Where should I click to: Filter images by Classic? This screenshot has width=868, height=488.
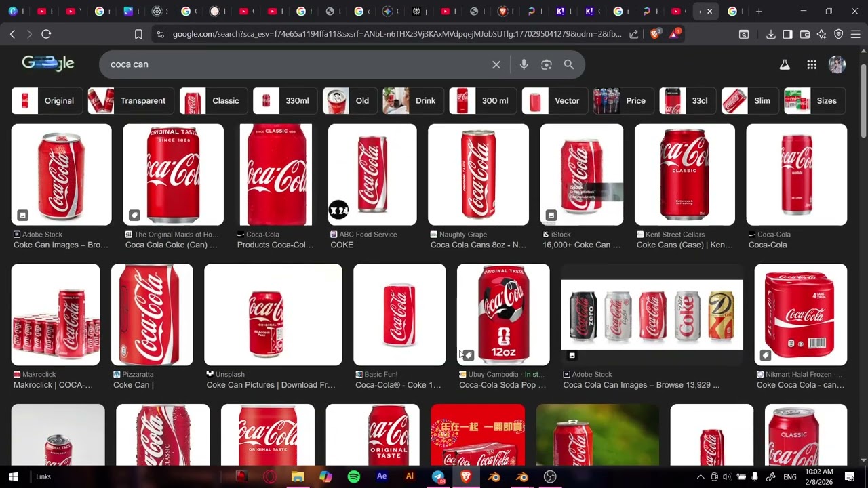click(x=213, y=101)
